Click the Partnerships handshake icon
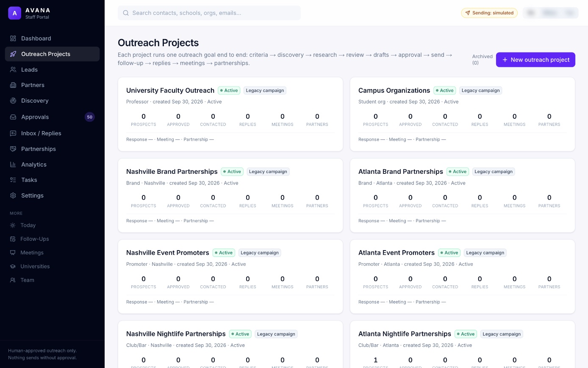 point(13,149)
